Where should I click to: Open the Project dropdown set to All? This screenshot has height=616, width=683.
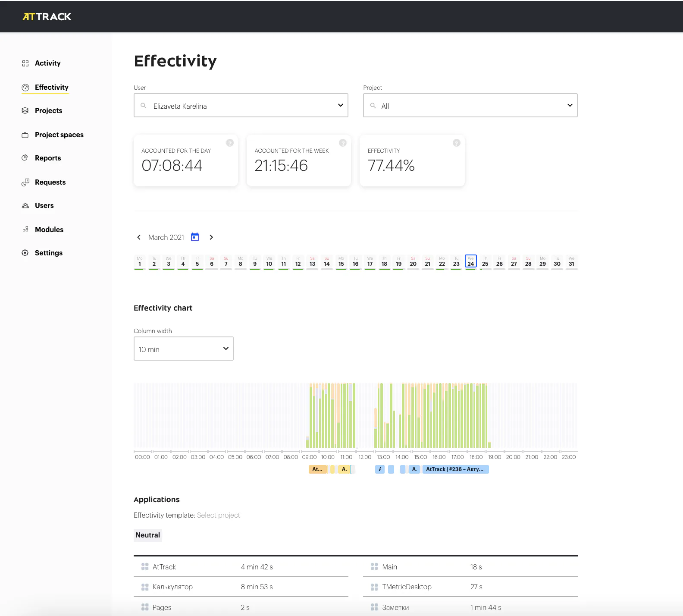coord(470,105)
